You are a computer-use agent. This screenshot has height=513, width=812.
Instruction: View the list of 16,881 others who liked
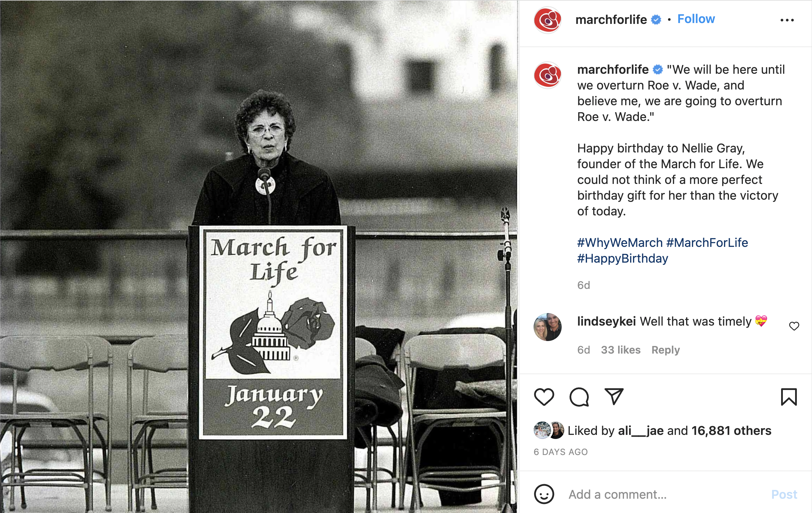[731, 431]
